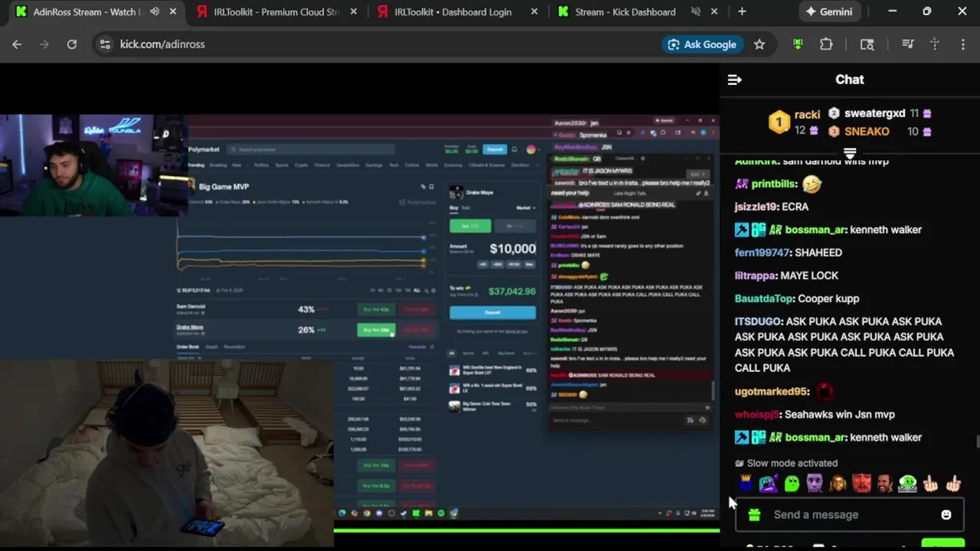Close the Kick Dashboard tab
Viewport: 980px width, 551px height.
pos(715,11)
